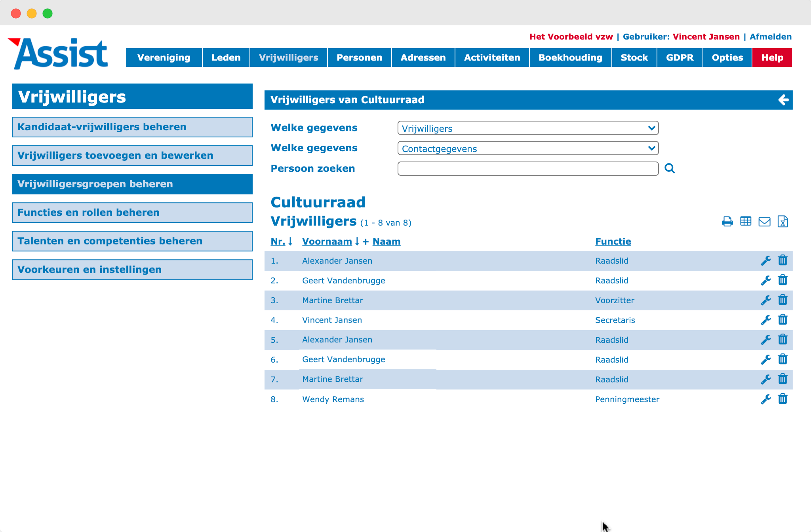Image resolution: width=811 pixels, height=532 pixels.
Task: Click Vincent Jansen in the list
Action: pos(332,320)
